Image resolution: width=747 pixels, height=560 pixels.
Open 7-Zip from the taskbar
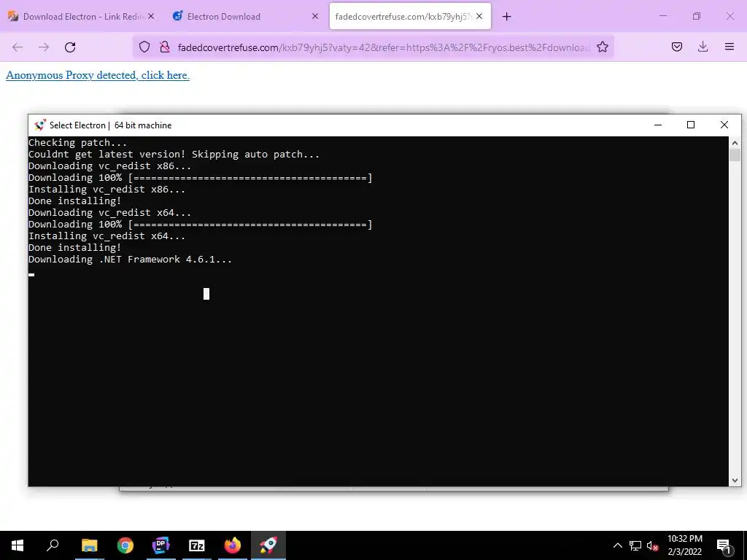197,545
